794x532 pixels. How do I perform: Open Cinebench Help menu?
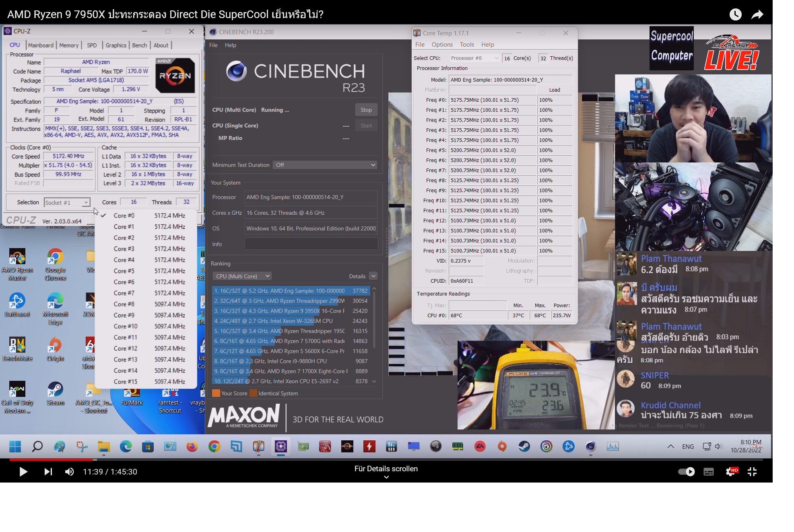pos(231,45)
